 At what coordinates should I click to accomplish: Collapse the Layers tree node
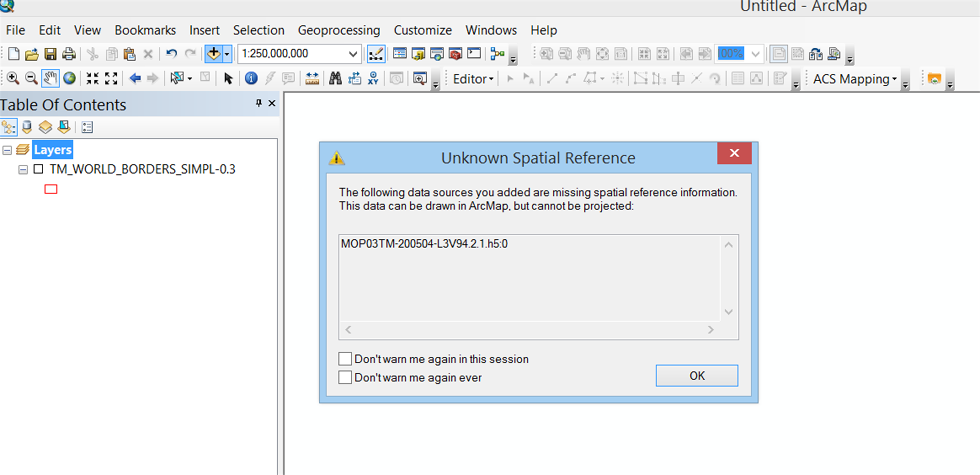pos(7,150)
